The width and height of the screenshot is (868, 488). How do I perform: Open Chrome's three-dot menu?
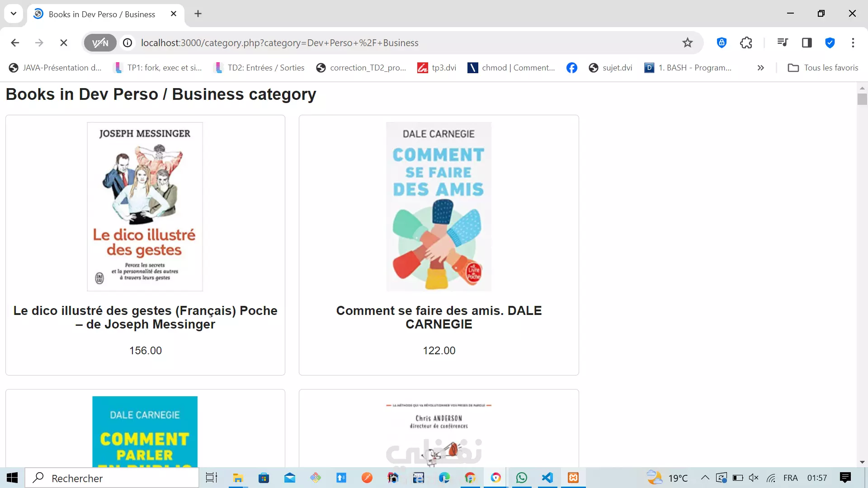(x=853, y=43)
